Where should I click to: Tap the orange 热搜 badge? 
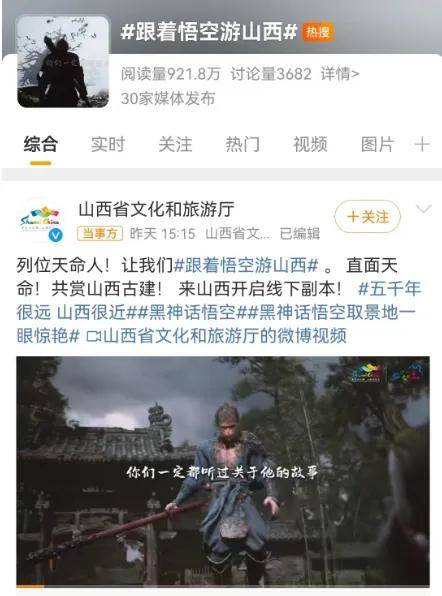pyautogui.click(x=318, y=32)
